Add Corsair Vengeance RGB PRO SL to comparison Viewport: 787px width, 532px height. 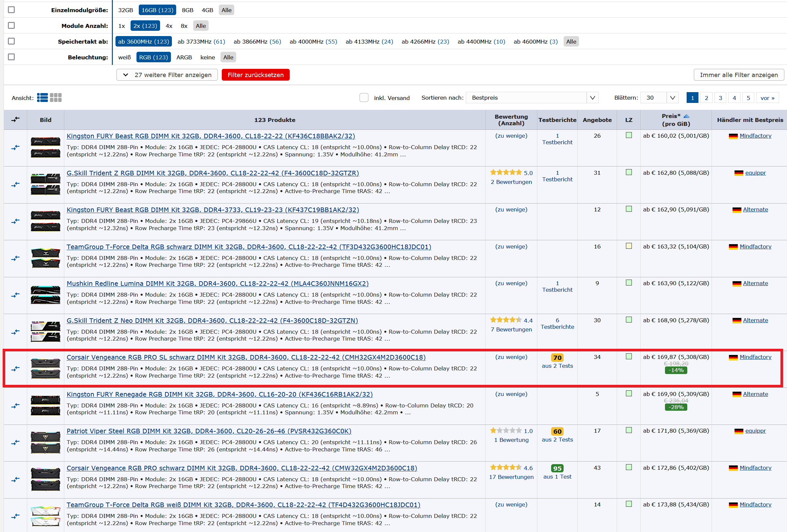point(15,369)
